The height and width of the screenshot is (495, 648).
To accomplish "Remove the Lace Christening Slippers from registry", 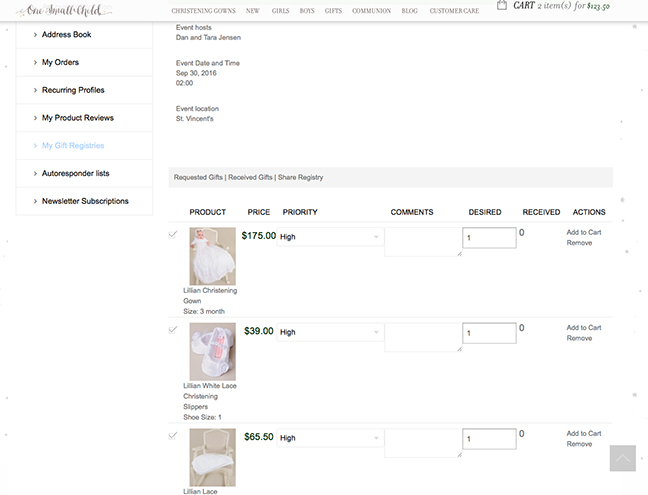I will 579,338.
